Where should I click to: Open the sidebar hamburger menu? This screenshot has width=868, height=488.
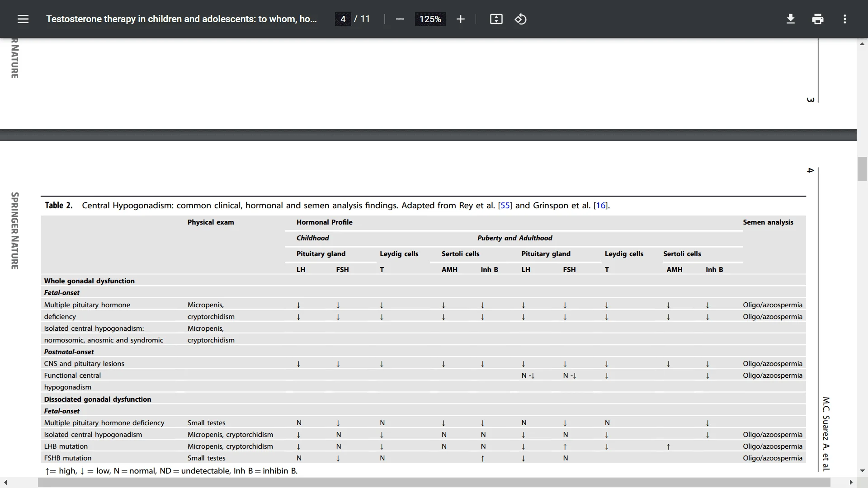(x=23, y=19)
